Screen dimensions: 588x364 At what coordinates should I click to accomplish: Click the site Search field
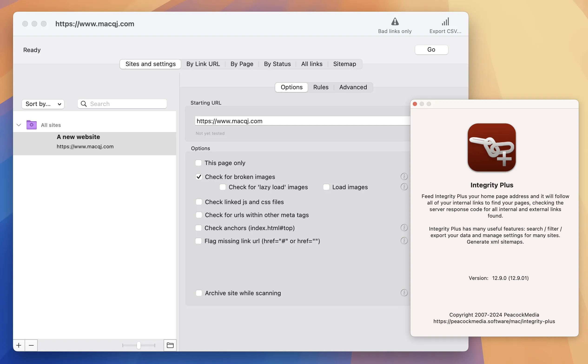(x=122, y=104)
